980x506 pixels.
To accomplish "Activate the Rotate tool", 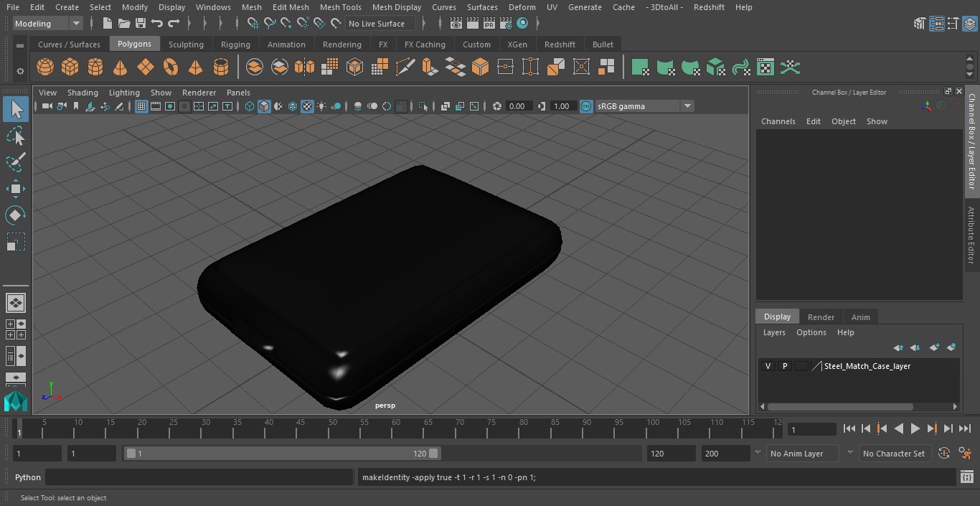I will (x=16, y=215).
